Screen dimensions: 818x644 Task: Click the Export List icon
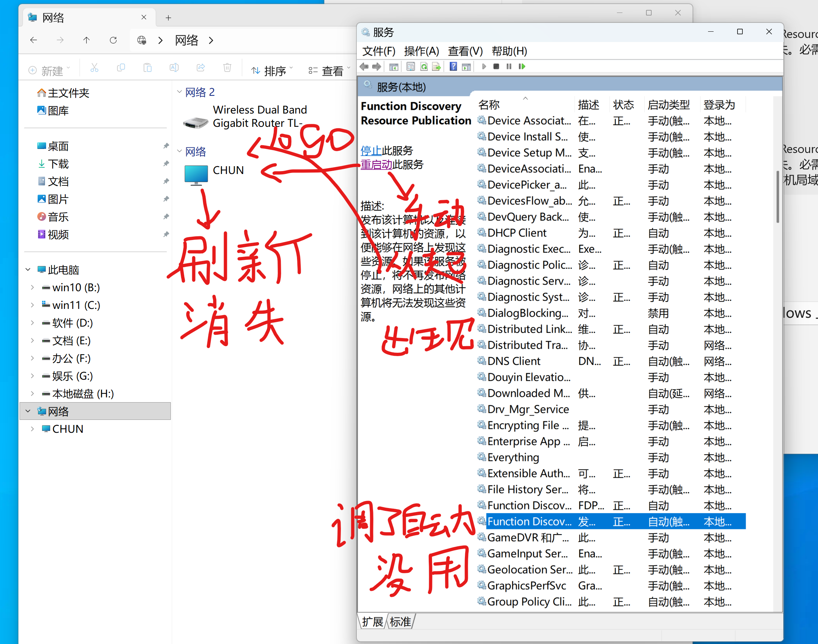point(436,66)
